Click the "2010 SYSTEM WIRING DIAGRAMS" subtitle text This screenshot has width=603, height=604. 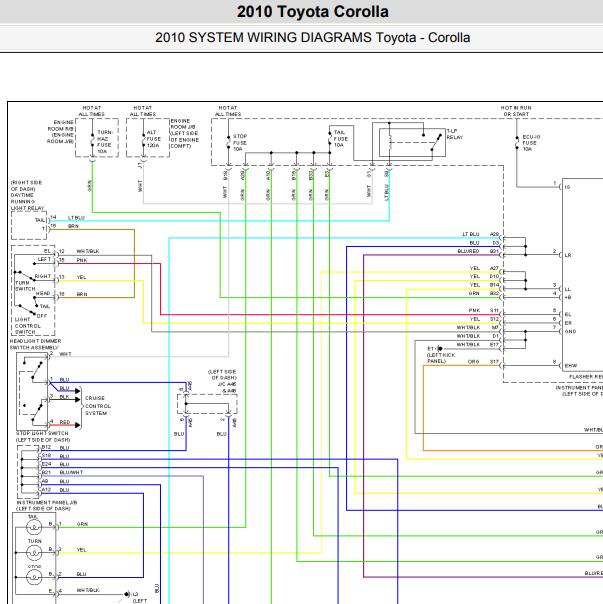(x=265, y=37)
